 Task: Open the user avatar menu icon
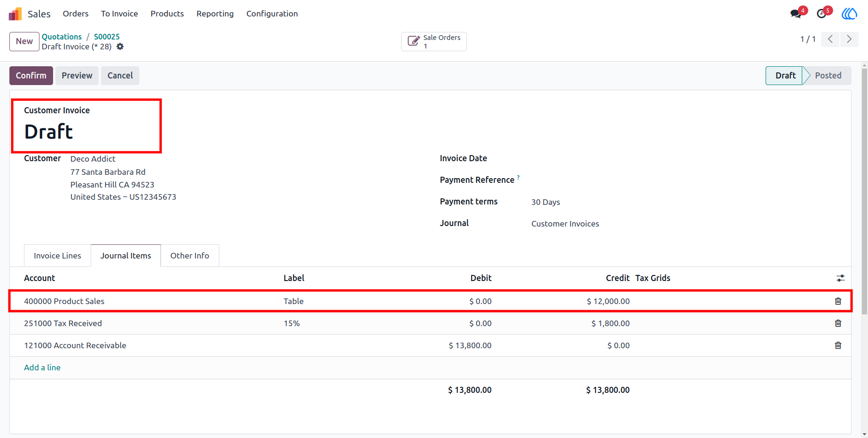(849, 14)
